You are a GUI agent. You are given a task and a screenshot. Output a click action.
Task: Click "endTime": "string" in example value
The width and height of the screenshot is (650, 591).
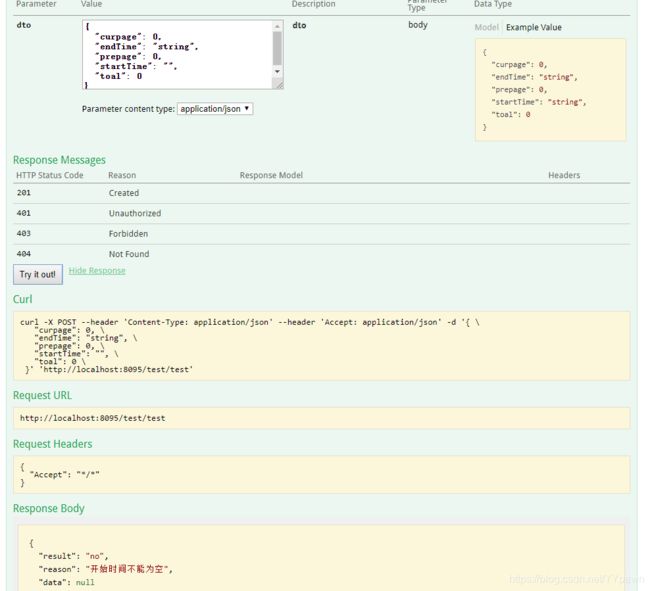coord(534,78)
